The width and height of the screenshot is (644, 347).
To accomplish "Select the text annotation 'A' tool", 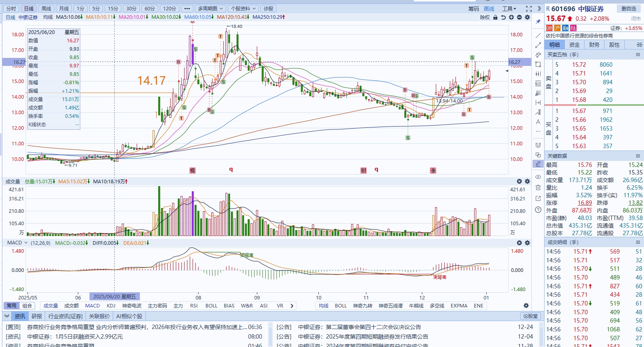I will coord(538,122).
